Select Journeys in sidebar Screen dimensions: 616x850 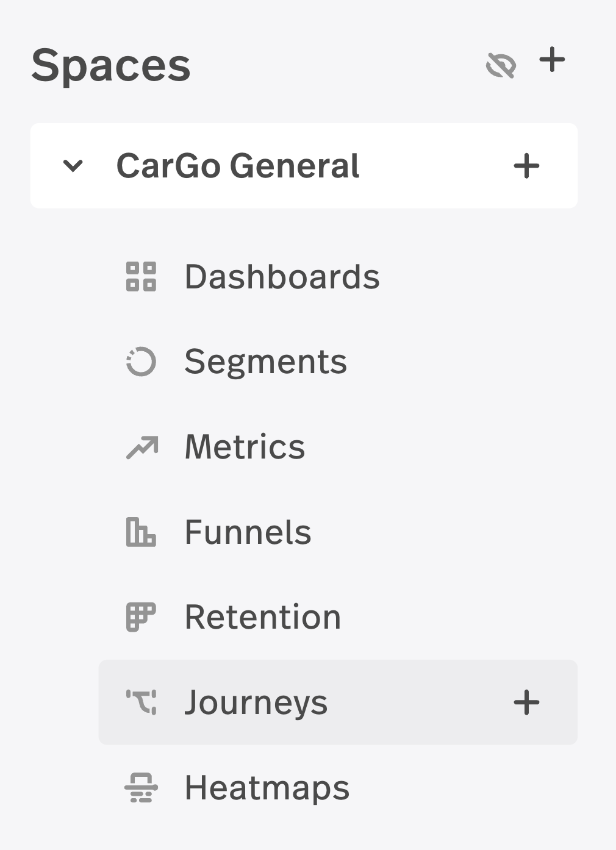[256, 702]
